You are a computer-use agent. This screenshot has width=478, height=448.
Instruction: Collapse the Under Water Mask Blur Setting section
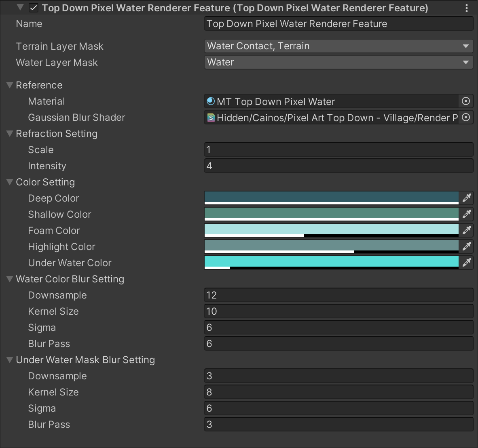(10, 360)
